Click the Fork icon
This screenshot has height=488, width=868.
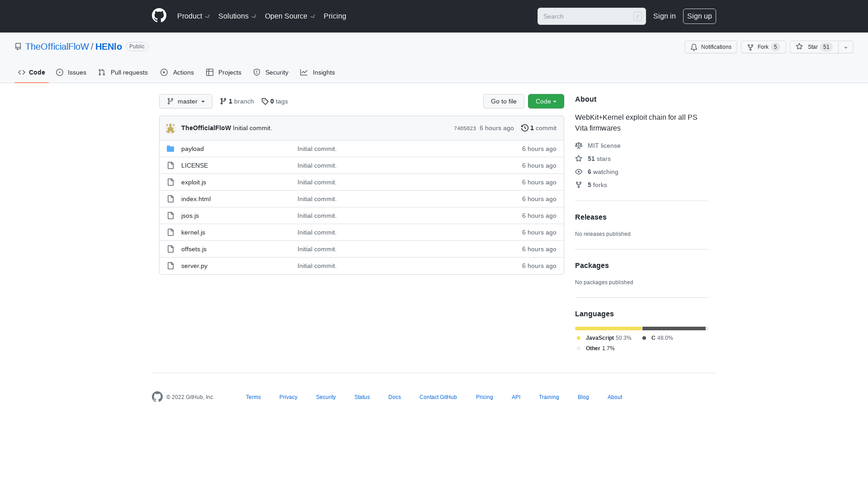(750, 47)
